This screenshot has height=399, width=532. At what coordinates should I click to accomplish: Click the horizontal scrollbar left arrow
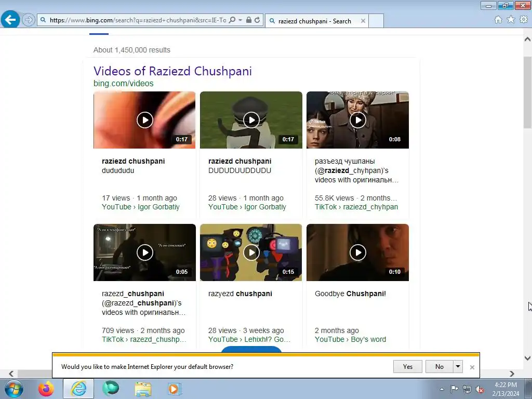coord(11,374)
